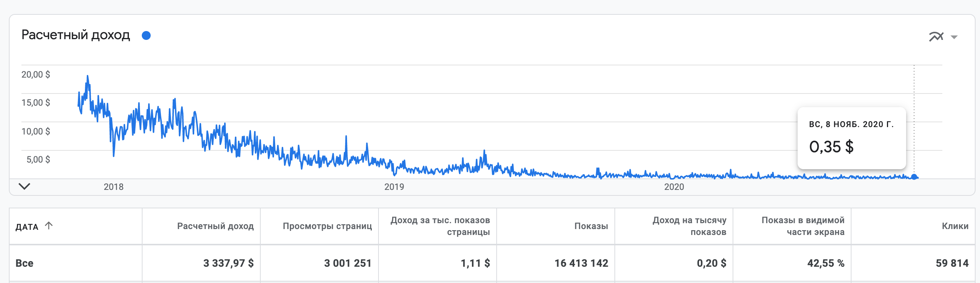Viewport: 980px width, 283px height.
Task: Select the Все summary row label
Action: click(24, 263)
